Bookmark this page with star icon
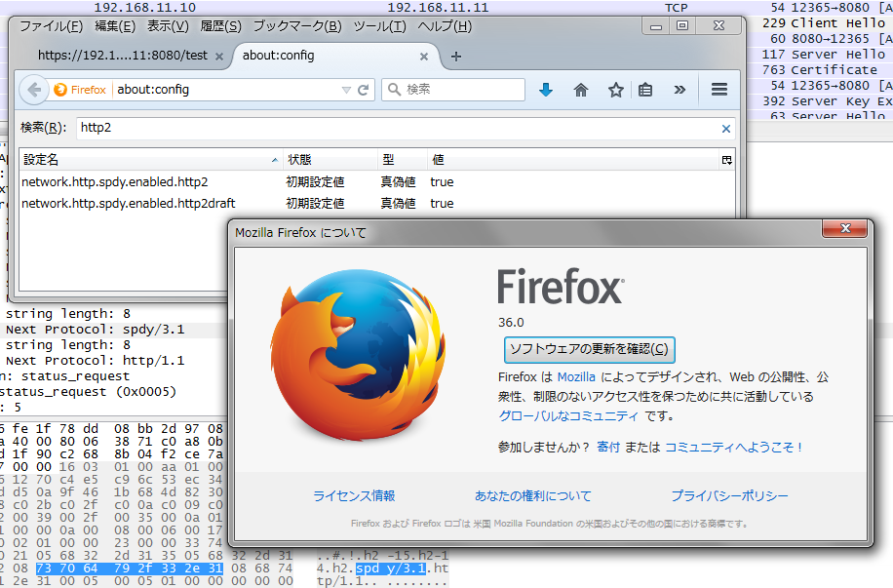The width and height of the screenshot is (893, 588). [x=615, y=90]
